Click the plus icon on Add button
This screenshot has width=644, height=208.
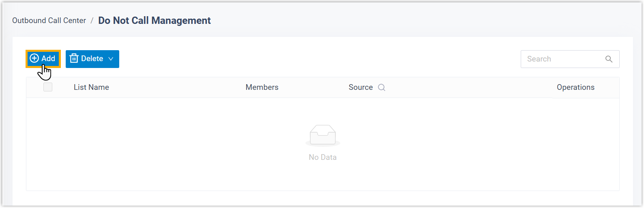(34, 58)
